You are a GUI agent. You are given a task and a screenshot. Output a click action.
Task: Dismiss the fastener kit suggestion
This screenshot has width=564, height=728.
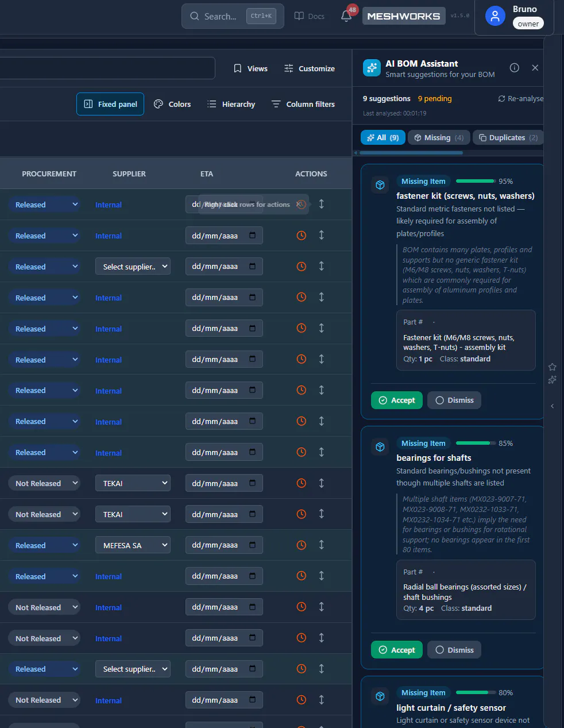click(x=454, y=400)
